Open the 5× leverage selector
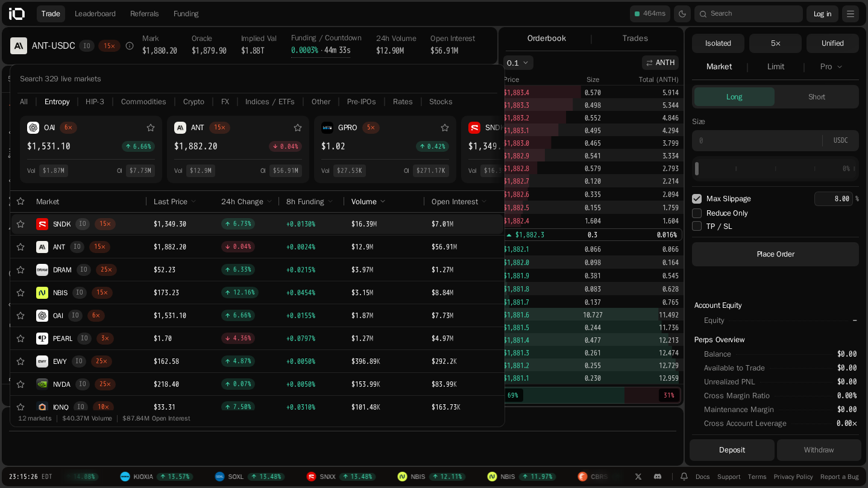The height and width of the screenshot is (488, 868). pos(775,43)
